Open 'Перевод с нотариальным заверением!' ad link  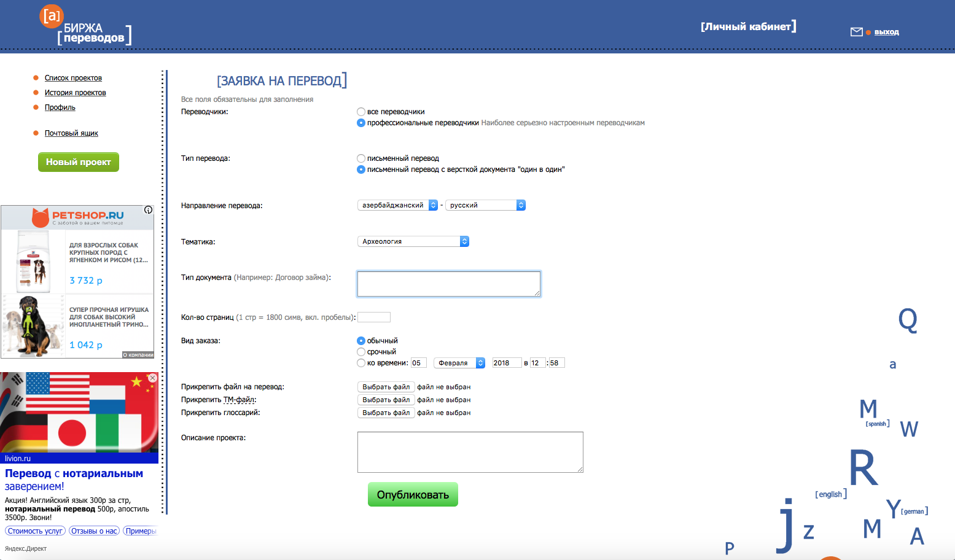[x=74, y=480]
